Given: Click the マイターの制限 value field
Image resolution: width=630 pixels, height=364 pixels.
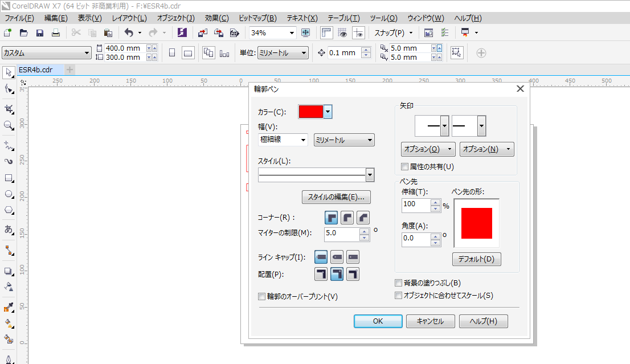Looking at the screenshot, I should coord(342,233).
